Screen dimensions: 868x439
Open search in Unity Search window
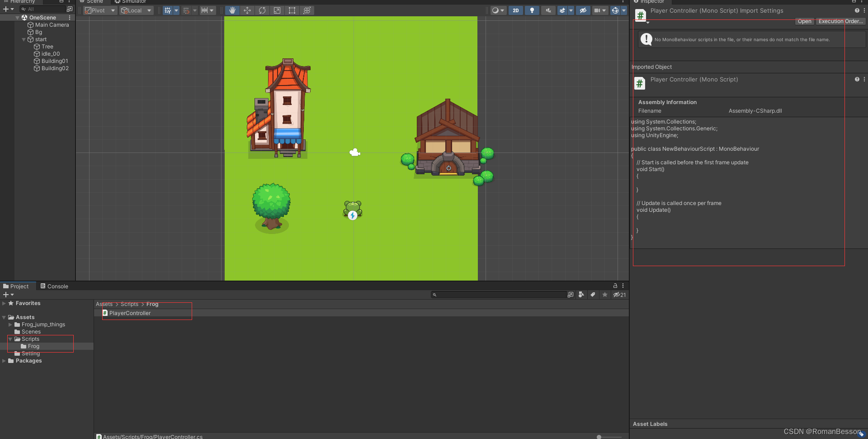pyautogui.click(x=571, y=295)
